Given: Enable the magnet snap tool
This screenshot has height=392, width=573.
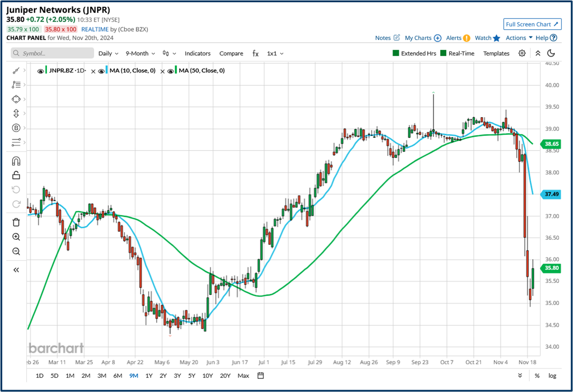Looking at the screenshot, I should 16,160.
